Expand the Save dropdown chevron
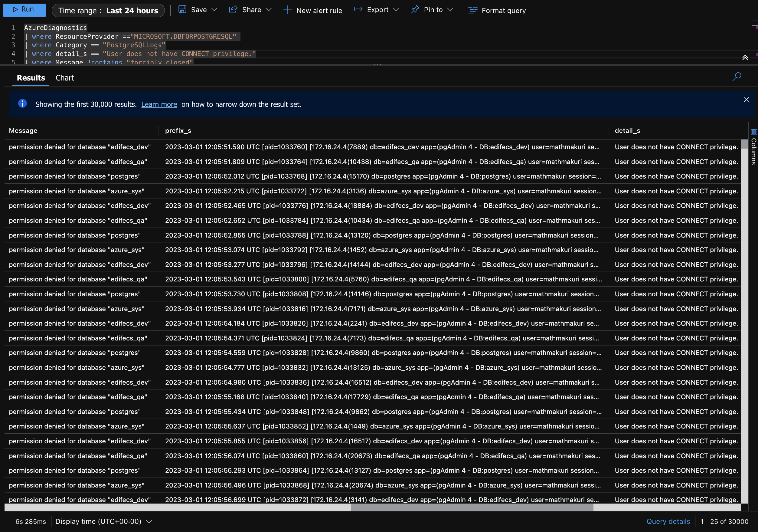This screenshot has height=532, width=758. pyautogui.click(x=214, y=10)
